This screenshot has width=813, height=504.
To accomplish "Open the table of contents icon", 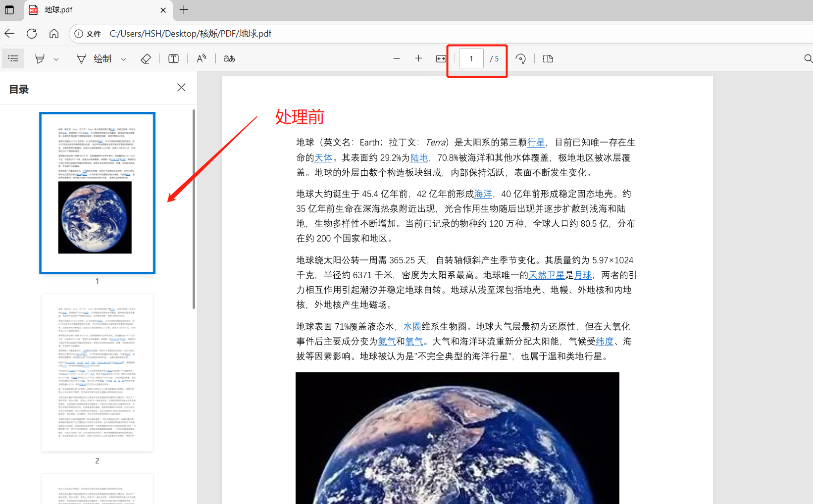I will click(13, 58).
